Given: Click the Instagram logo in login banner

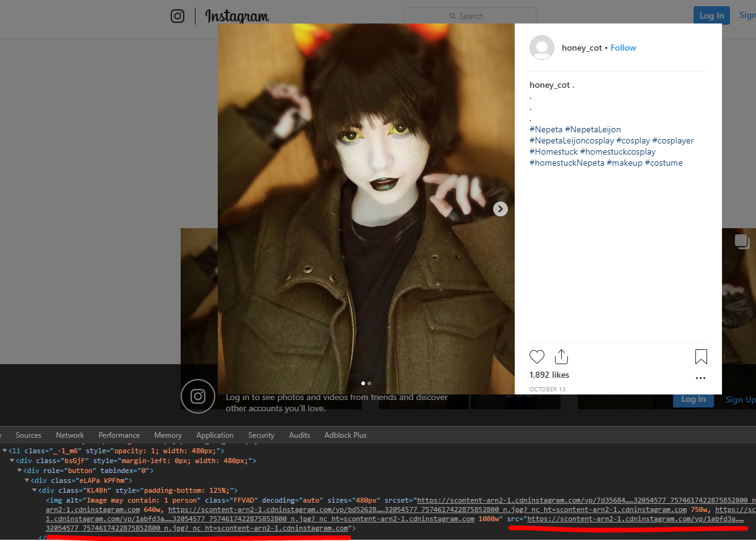Looking at the screenshot, I should [198, 396].
